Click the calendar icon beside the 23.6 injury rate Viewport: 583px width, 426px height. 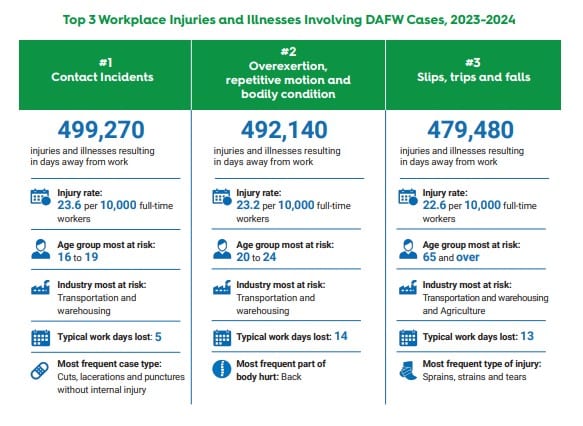(41, 197)
